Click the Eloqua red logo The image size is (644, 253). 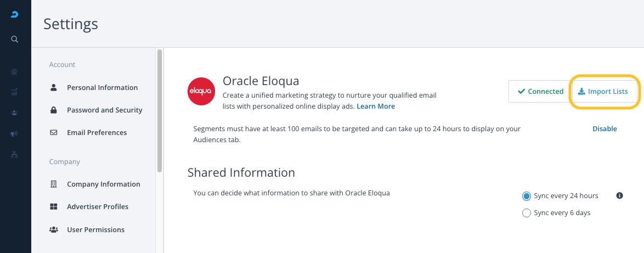point(201,91)
